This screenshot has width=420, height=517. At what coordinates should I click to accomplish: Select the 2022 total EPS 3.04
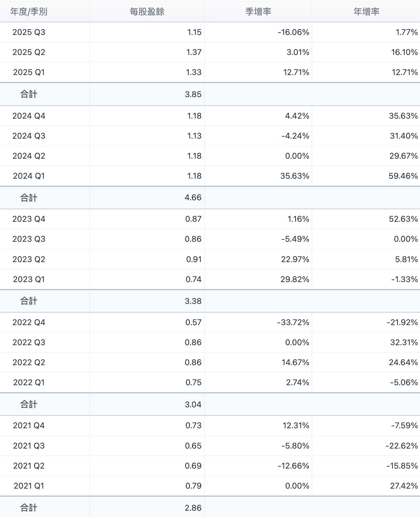[x=193, y=405]
